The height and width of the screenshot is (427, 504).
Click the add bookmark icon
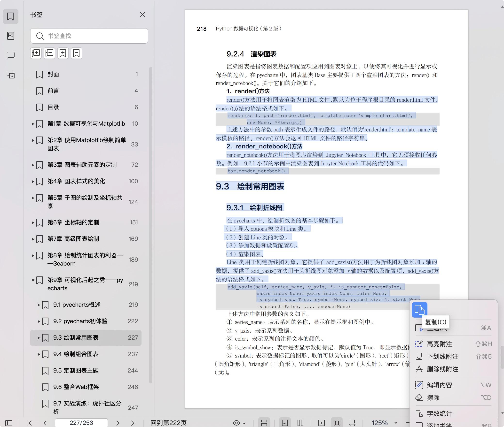click(63, 53)
